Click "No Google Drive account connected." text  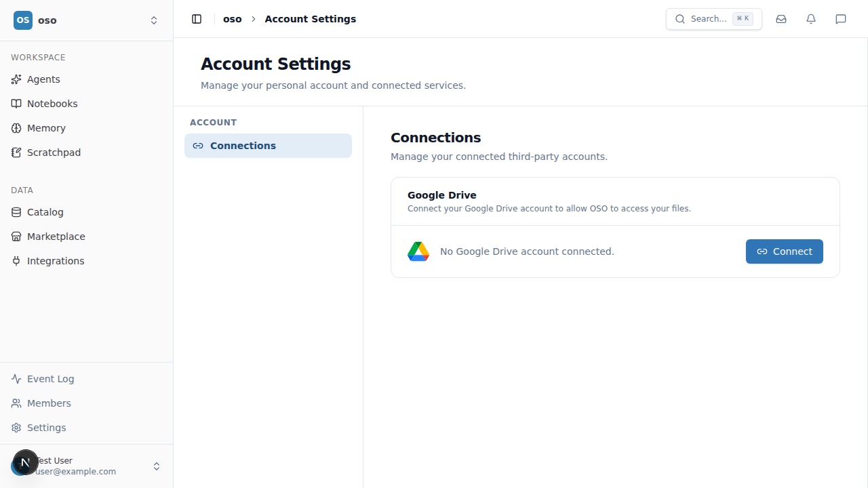[527, 251]
